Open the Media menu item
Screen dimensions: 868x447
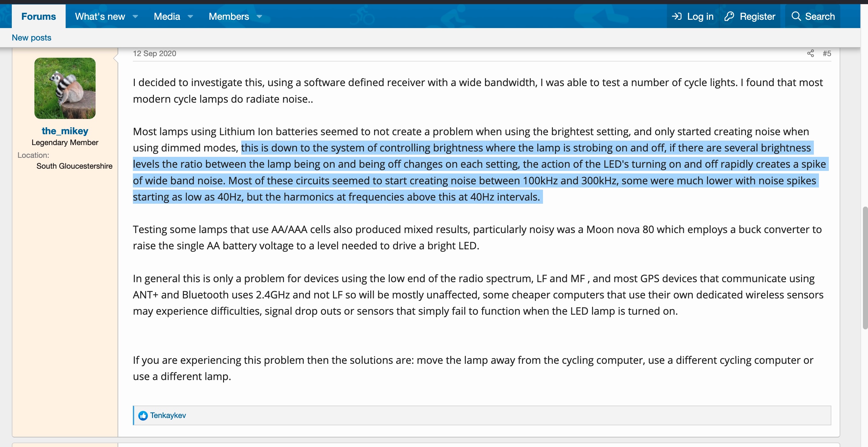(x=167, y=16)
